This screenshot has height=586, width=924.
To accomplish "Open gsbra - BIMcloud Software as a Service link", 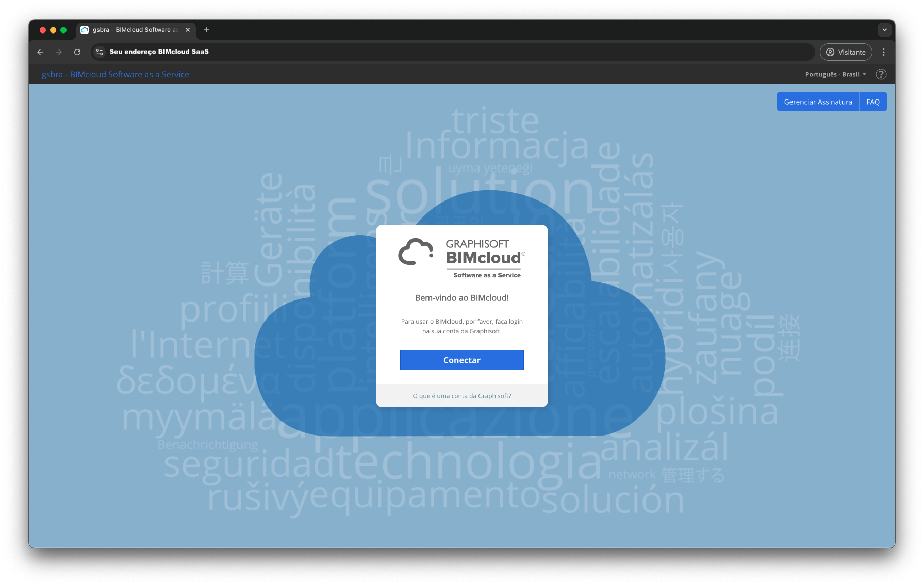I will coord(115,74).
